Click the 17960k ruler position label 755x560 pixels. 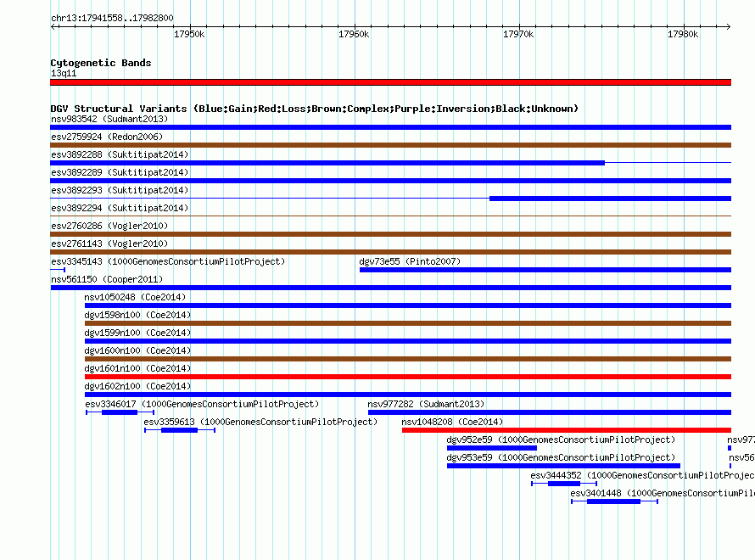pyautogui.click(x=354, y=34)
